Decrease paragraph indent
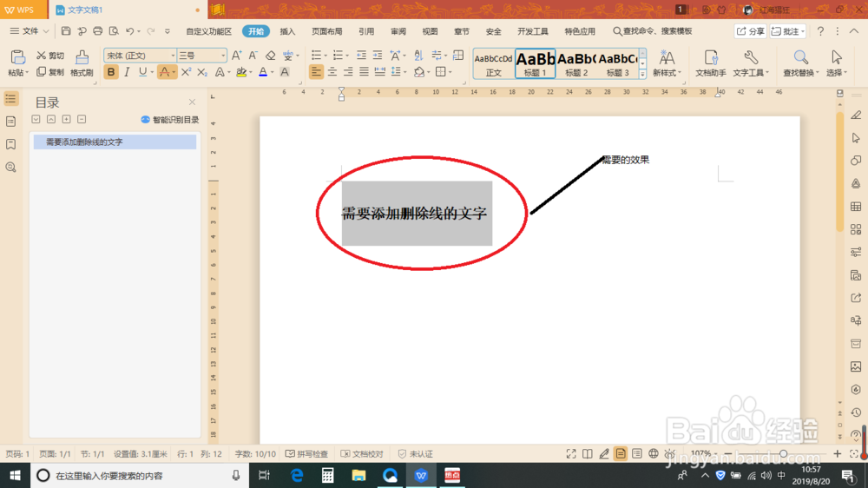The height and width of the screenshot is (488, 868). (361, 56)
